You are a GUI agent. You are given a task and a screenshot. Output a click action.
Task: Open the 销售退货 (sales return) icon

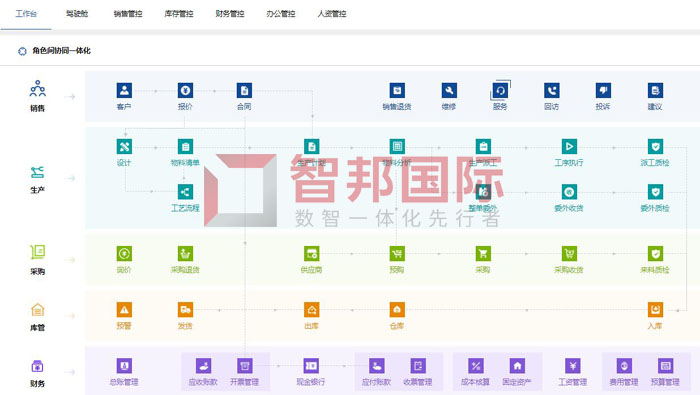(397, 91)
